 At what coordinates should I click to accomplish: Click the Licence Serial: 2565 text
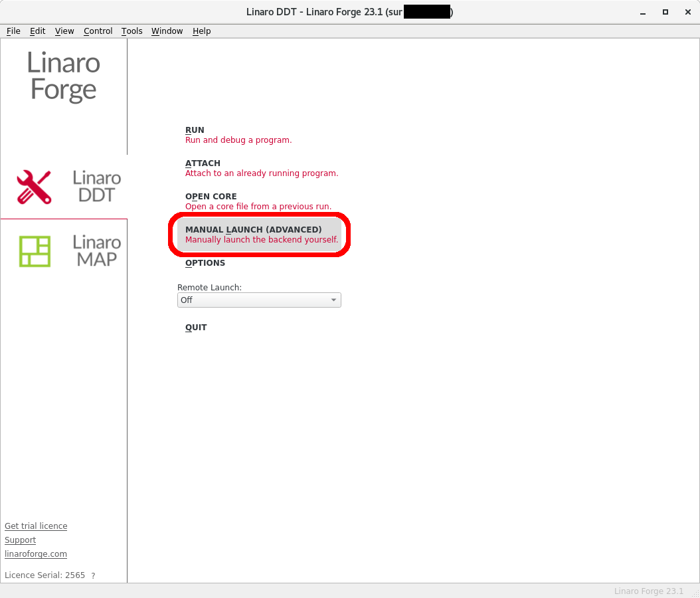click(x=44, y=575)
